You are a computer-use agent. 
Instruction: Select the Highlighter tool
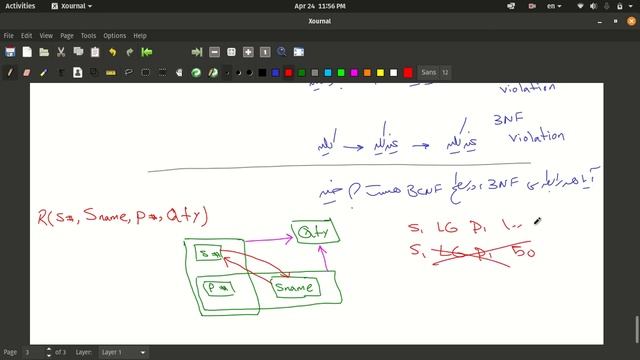pos(44,73)
